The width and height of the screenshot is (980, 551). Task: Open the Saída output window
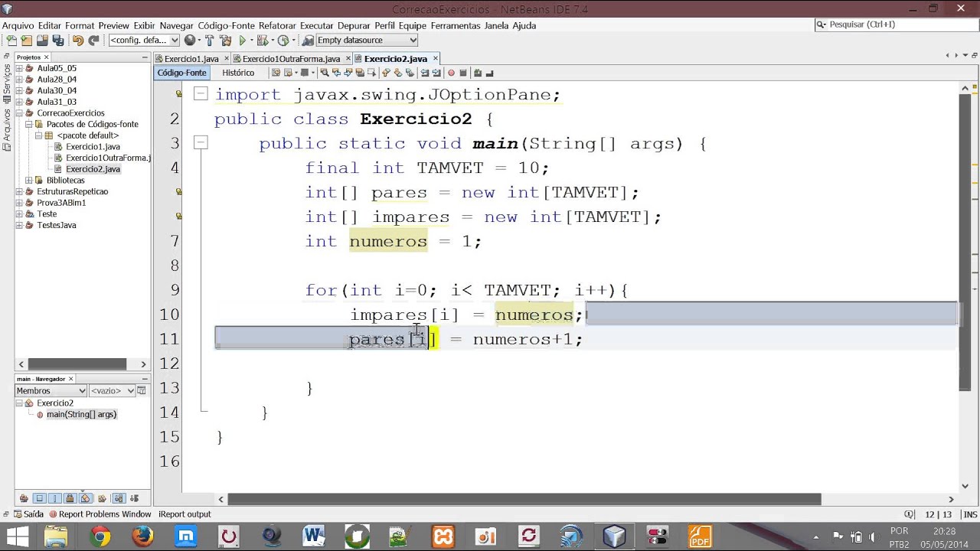point(28,514)
